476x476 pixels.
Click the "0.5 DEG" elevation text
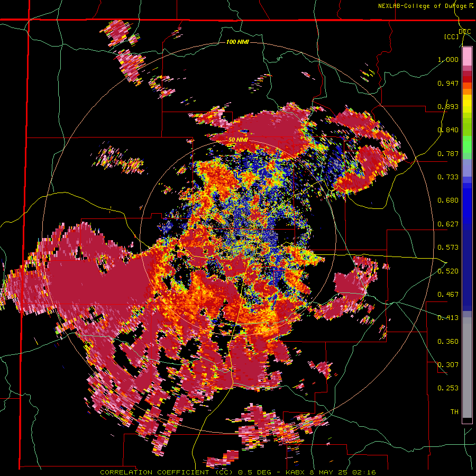(255, 472)
